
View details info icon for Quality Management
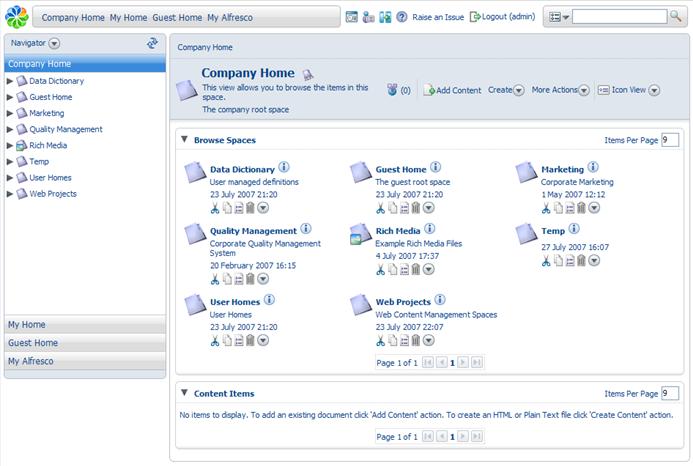306,229
